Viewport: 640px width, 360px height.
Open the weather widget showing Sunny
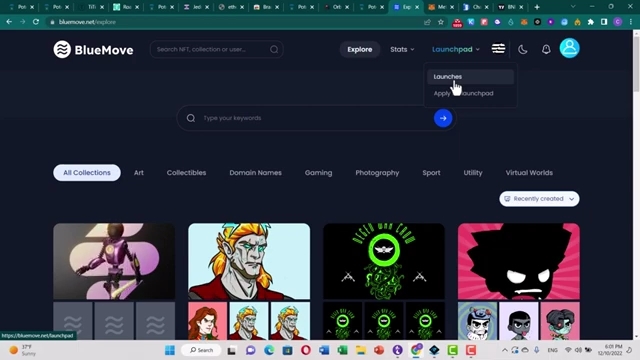(23, 350)
